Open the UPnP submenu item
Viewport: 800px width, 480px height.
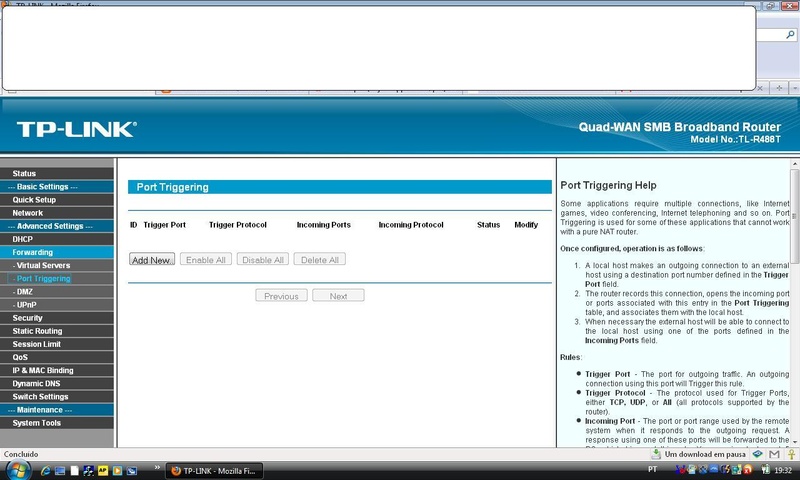pos(57,305)
